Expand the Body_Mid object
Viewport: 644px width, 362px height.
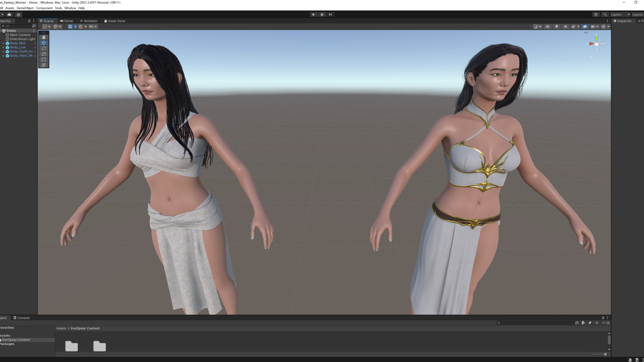click(3, 43)
